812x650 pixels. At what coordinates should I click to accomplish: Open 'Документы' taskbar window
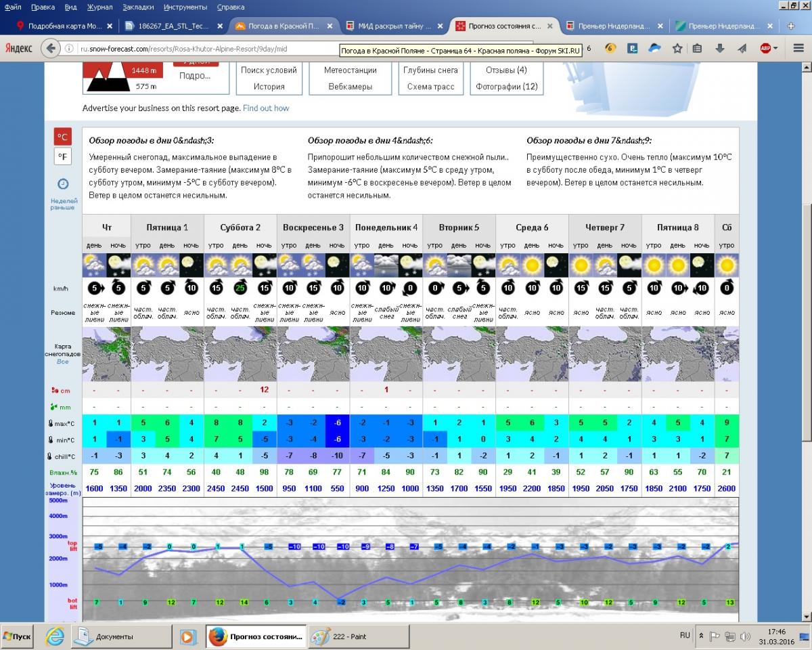pos(122,636)
